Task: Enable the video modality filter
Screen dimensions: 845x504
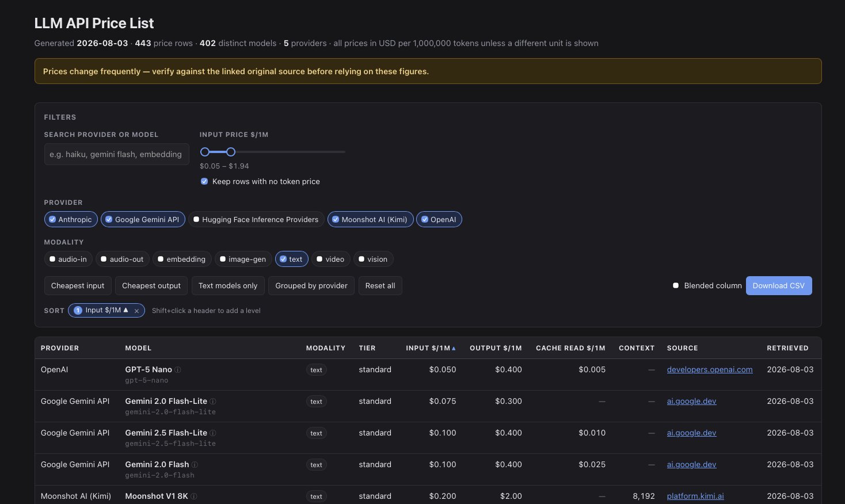Action: click(x=330, y=259)
